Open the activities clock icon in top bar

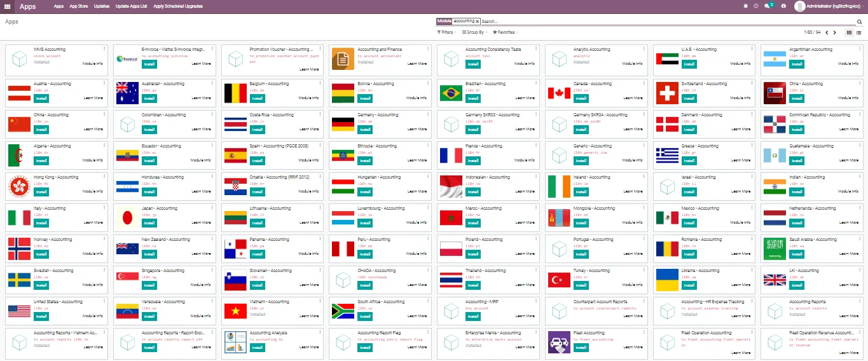(756, 6)
